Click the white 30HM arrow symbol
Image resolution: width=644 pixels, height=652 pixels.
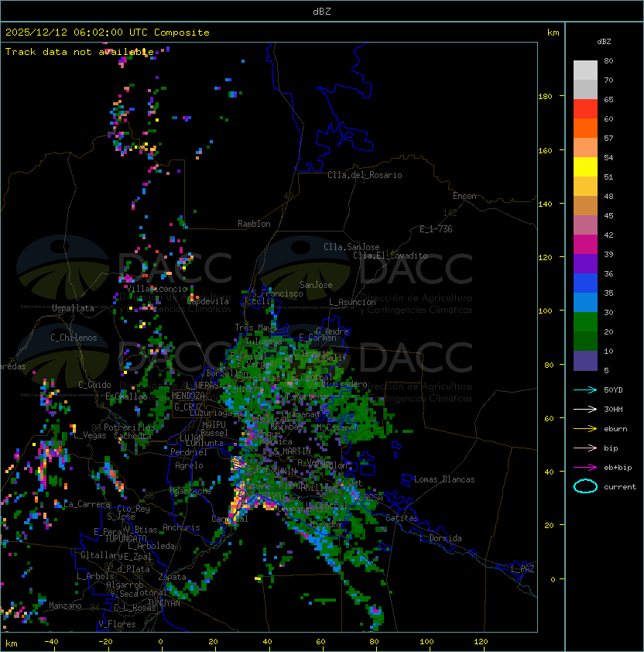pyautogui.click(x=585, y=409)
